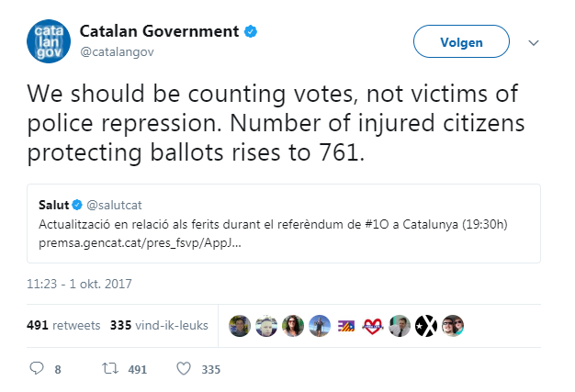Open the @catalangov handle link
This screenshot has height=392, width=575.
(x=117, y=52)
